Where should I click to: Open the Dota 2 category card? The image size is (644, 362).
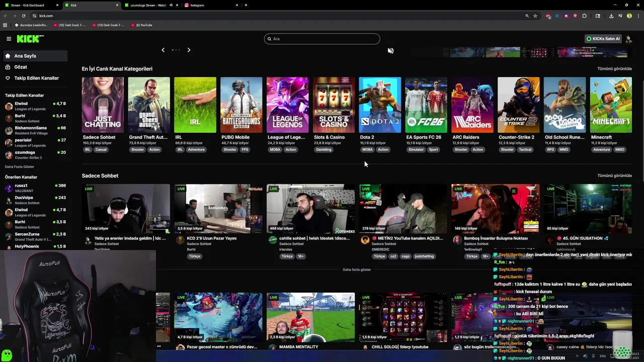(380, 105)
